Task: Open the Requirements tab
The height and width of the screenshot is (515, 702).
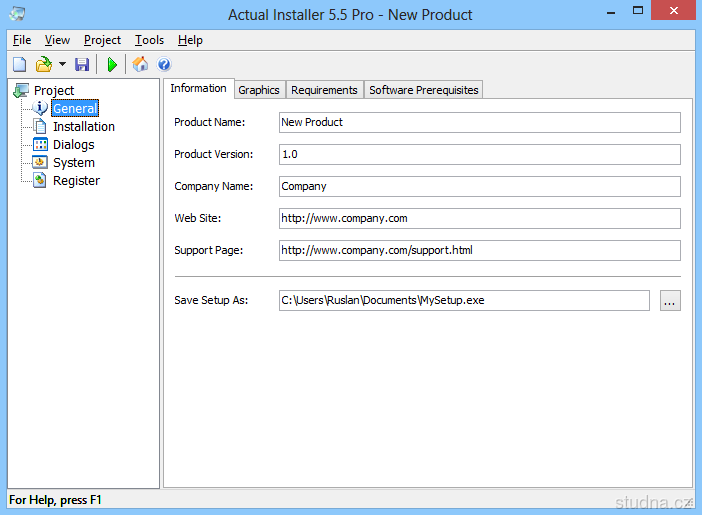Action: coord(323,90)
